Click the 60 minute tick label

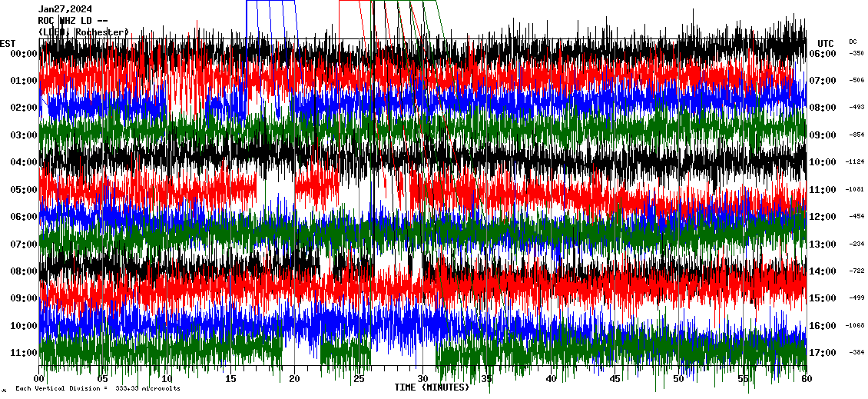tap(806, 379)
